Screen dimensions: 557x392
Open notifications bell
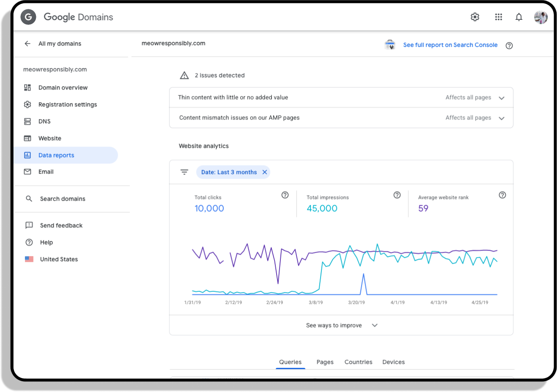(x=519, y=17)
